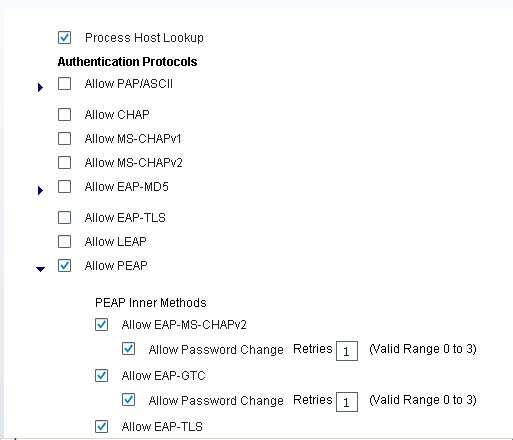The width and height of the screenshot is (513, 440).
Task: Collapse the Allow PEAP section arrow
Action: [x=40, y=269]
